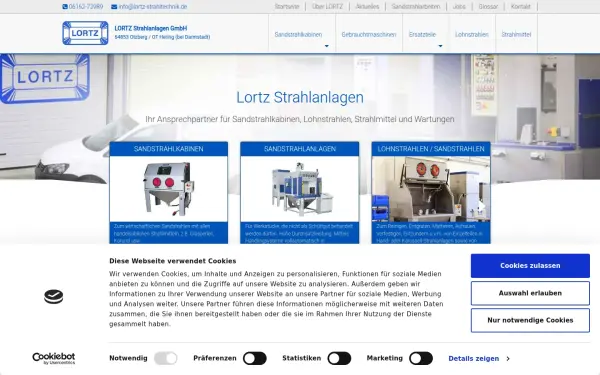The image size is (600, 375).
Task: Click Nur notwendige Cookies button
Action: pos(530,320)
